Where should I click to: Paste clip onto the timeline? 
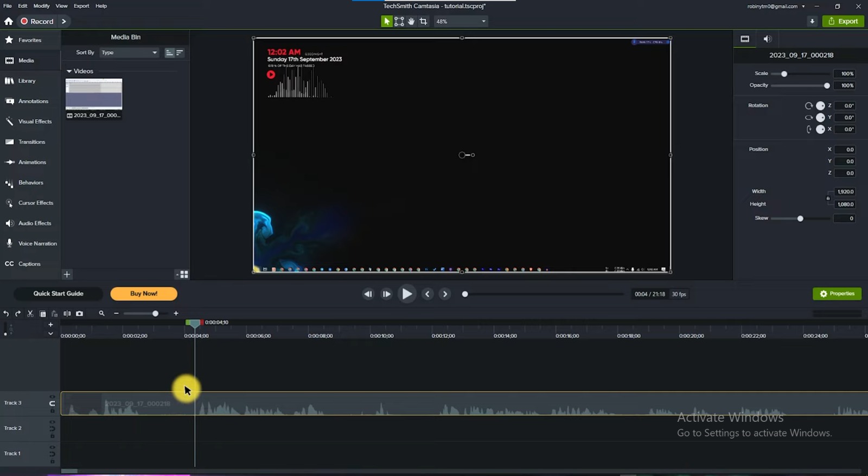point(54,313)
